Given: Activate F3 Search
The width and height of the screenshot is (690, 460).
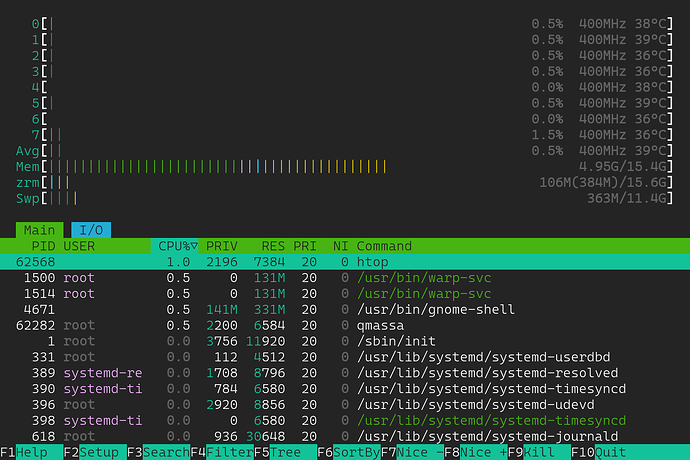Looking at the screenshot, I should pos(158,452).
